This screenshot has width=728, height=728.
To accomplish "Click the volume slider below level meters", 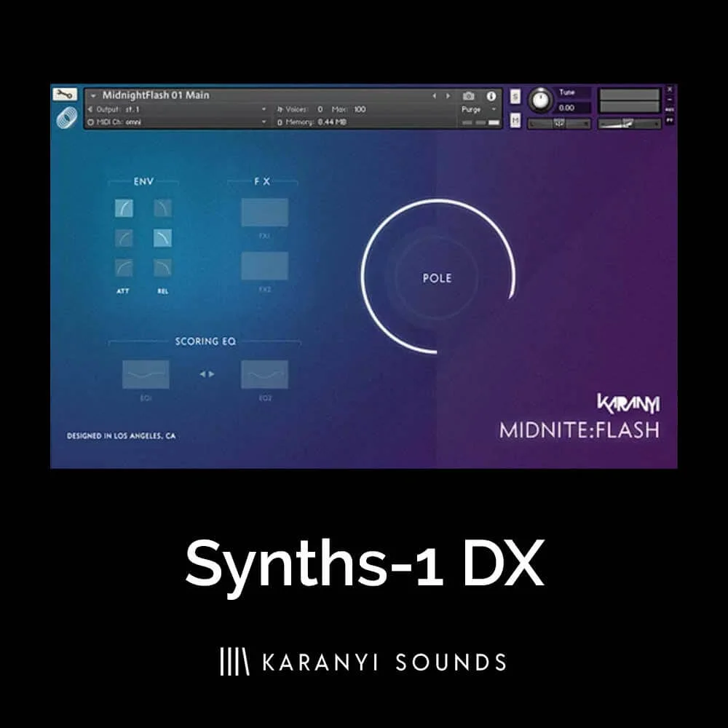I will click(629, 123).
